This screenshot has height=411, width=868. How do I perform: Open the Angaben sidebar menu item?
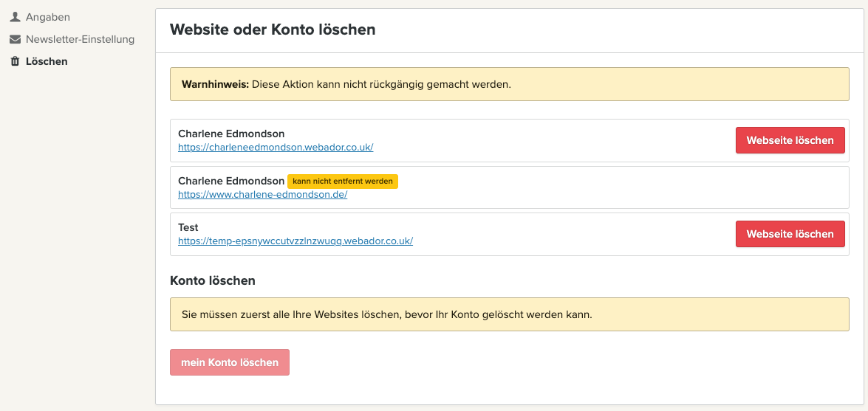47,17
